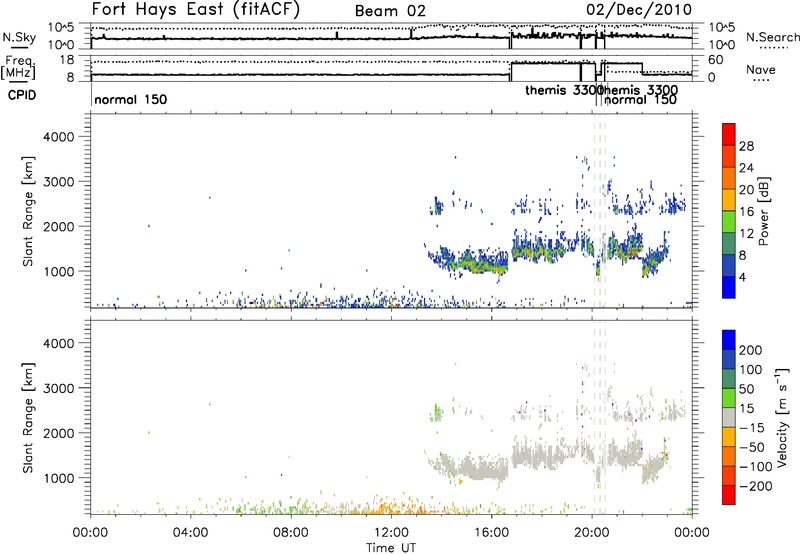Viewport: 800px width, 554px height.
Task: Click the date '02/Dec/2010'
Action: [x=639, y=10]
